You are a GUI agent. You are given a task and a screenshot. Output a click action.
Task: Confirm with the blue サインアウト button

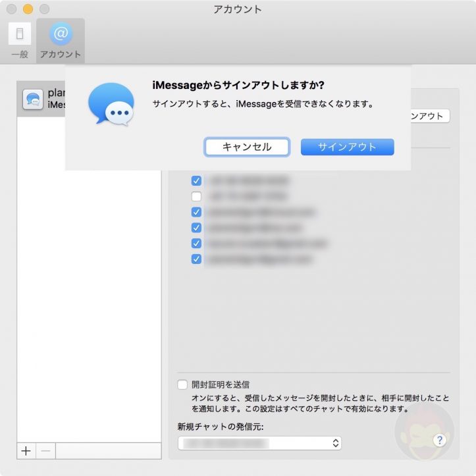[x=347, y=147]
